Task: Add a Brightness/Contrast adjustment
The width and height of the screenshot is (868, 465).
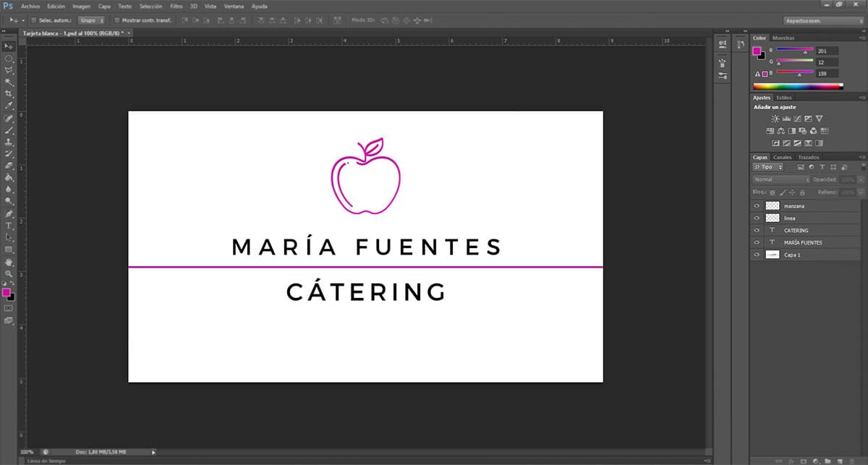Action: (x=775, y=118)
